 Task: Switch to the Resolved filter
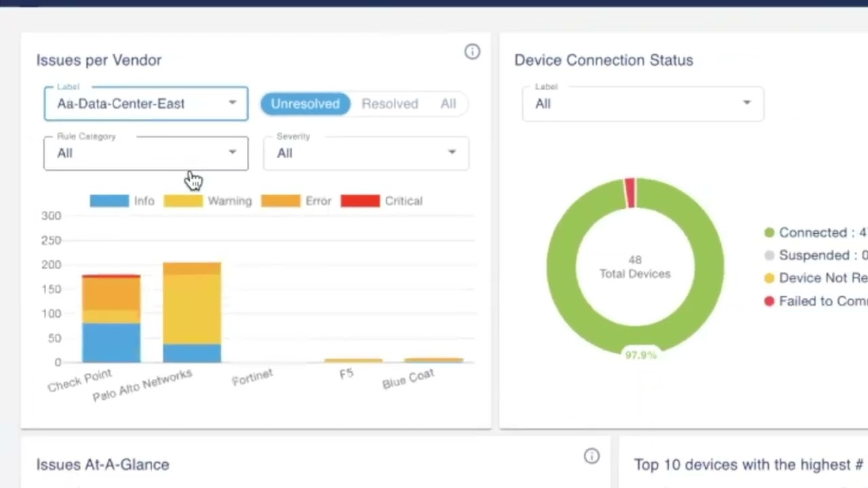click(389, 104)
